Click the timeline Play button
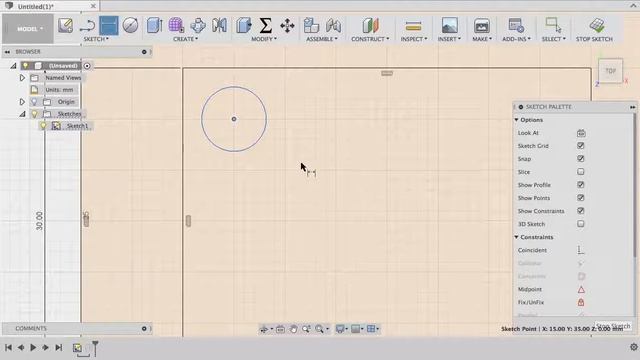Screen dimensions: 640x360 point(33,348)
